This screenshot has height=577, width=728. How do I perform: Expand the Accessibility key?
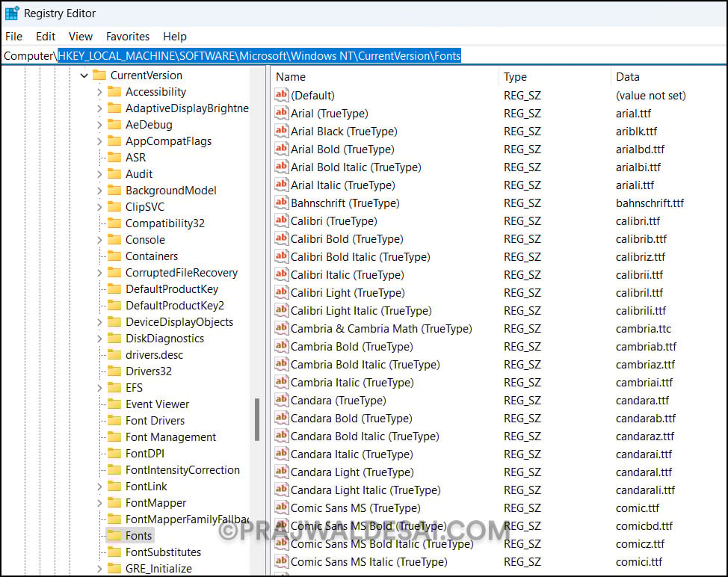(99, 92)
